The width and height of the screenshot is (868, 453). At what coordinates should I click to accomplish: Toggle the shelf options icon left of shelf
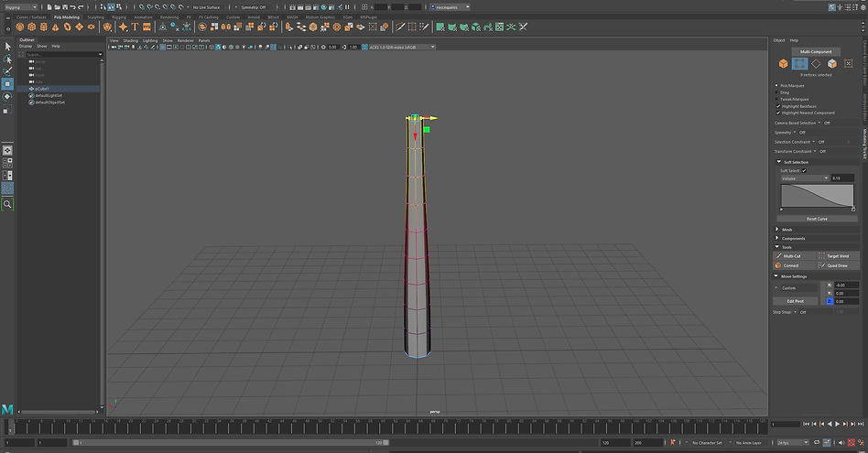(7, 27)
